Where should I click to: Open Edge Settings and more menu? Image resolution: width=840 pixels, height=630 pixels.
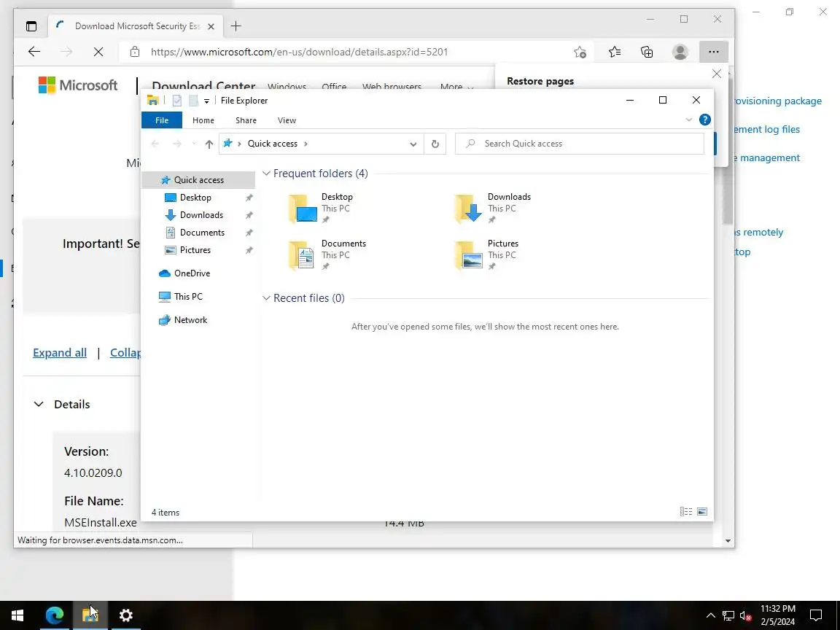pyautogui.click(x=714, y=52)
